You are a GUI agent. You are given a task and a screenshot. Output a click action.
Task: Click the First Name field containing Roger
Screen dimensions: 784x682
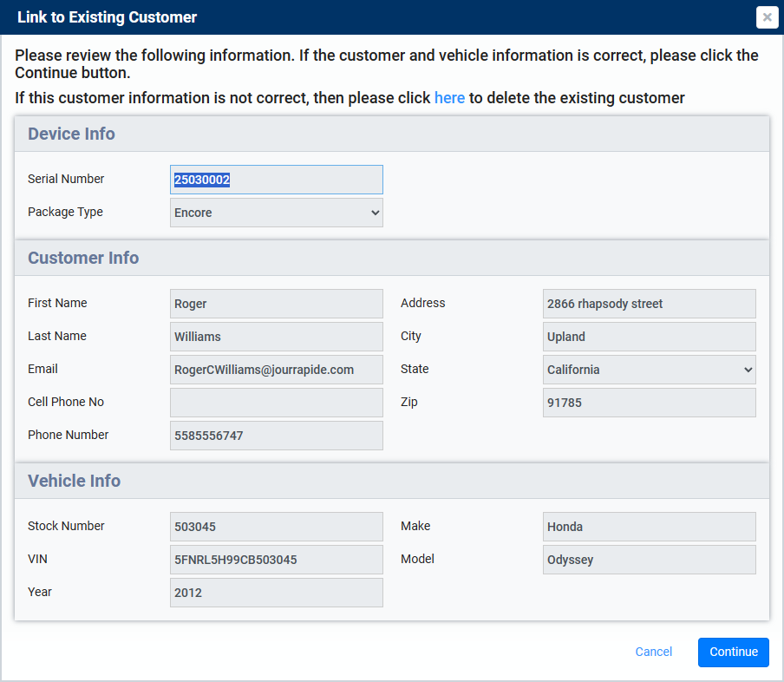click(276, 303)
